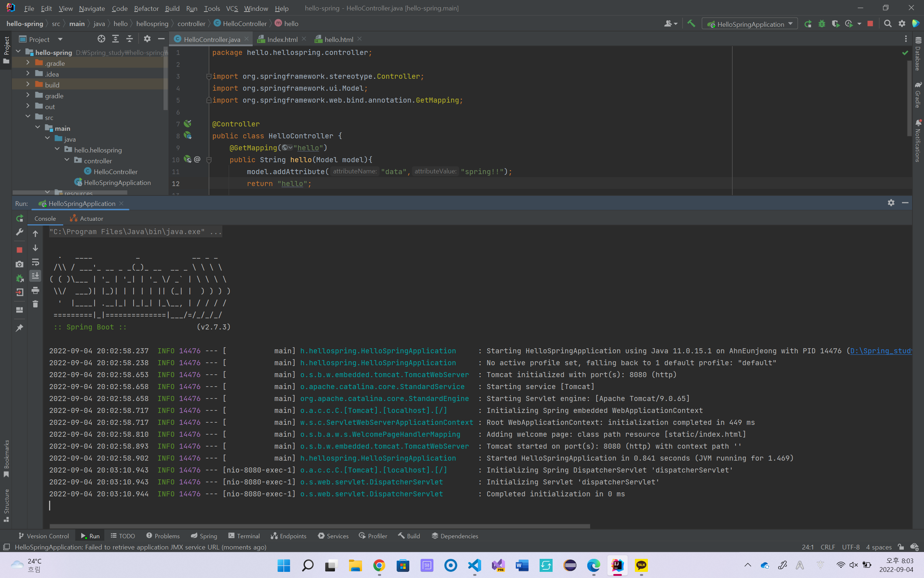Open the Endpoints tool window
The image size is (924, 578).
289,536
